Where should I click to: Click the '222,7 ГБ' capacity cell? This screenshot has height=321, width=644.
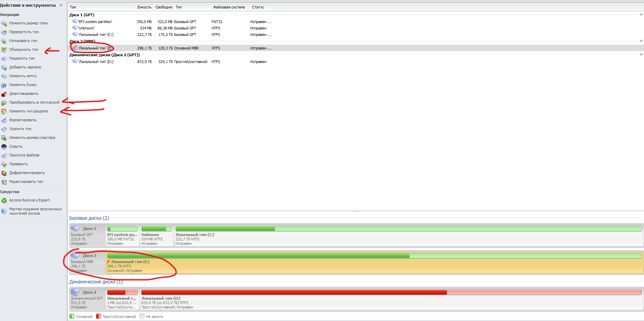(145, 35)
